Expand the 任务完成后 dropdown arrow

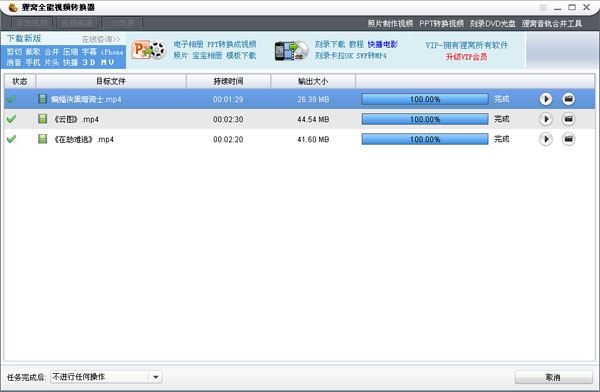click(x=155, y=377)
